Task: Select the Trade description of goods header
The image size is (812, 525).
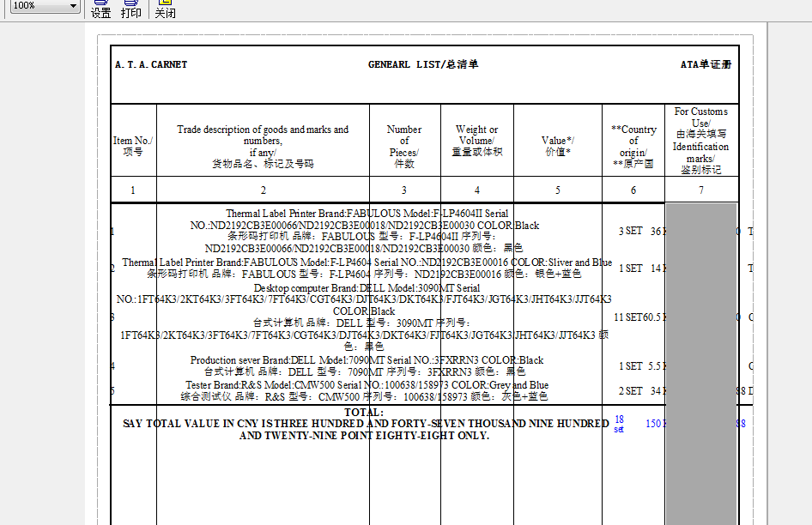Action: coord(263,147)
